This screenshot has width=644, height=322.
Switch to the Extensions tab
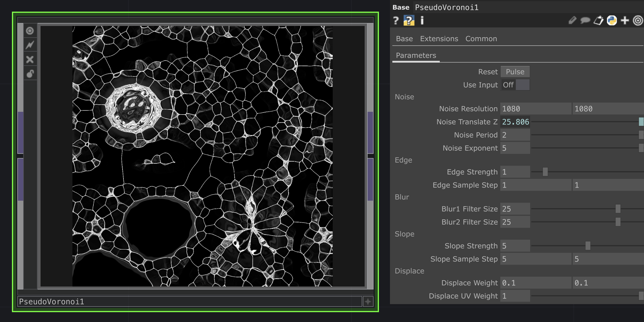click(439, 38)
